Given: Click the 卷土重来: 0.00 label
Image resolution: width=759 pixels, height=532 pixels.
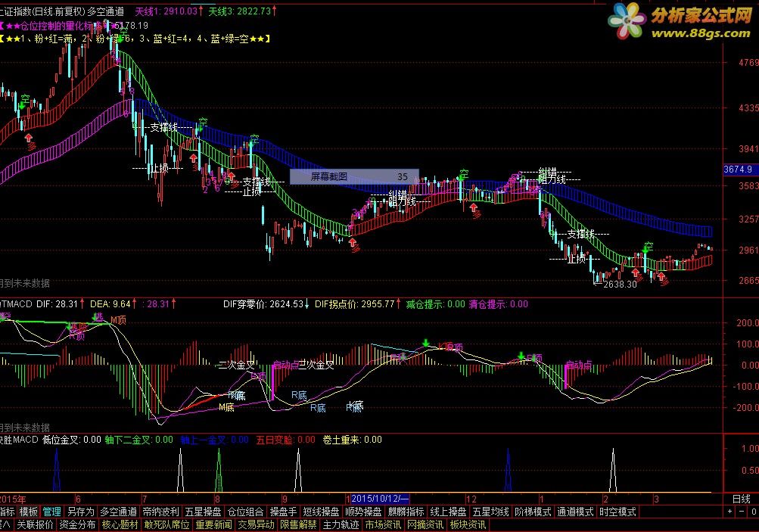Looking at the screenshot, I should click(353, 440).
